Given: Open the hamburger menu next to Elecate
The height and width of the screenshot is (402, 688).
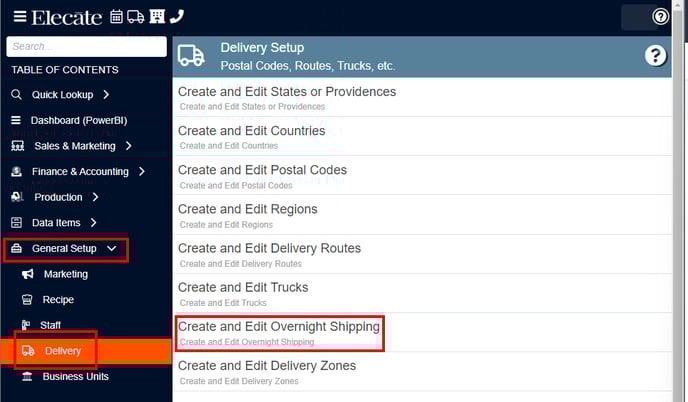Looking at the screenshot, I should [x=20, y=17].
